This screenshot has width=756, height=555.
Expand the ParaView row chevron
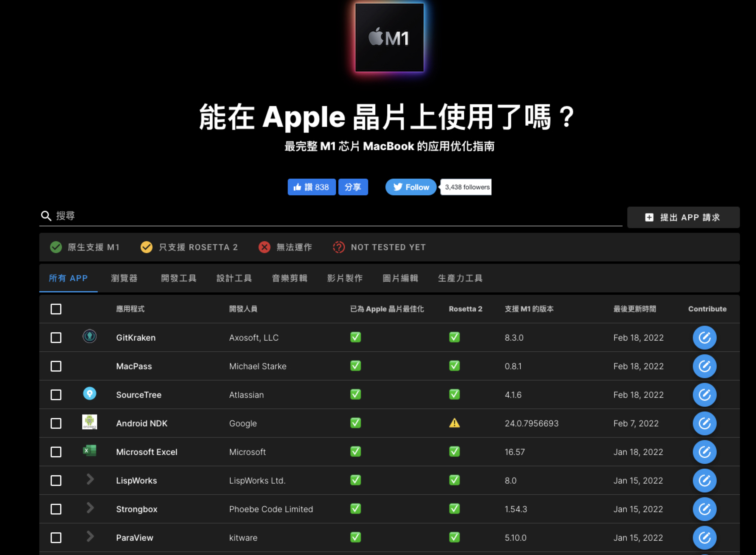90,537
